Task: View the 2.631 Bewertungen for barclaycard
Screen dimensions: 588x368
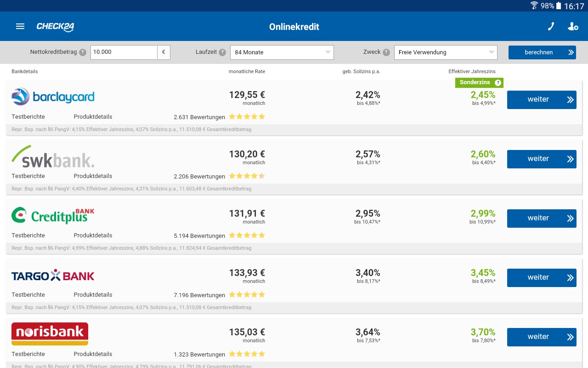Action: point(199,117)
